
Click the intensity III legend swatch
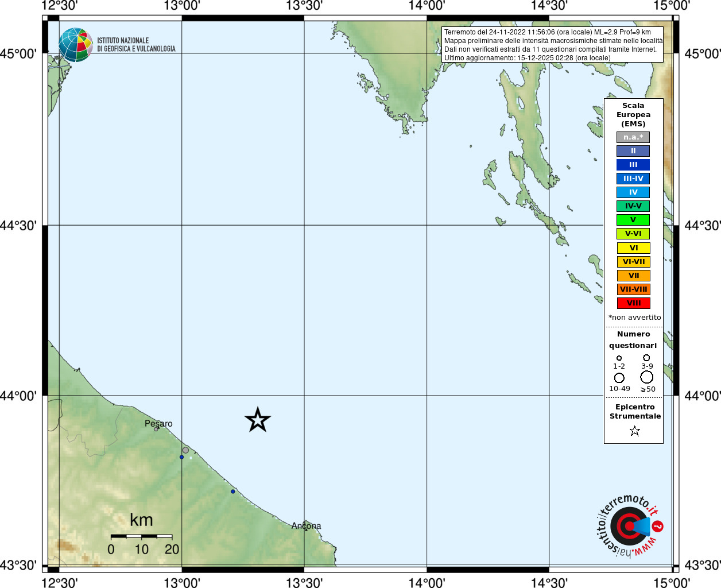[x=633, y=165]
